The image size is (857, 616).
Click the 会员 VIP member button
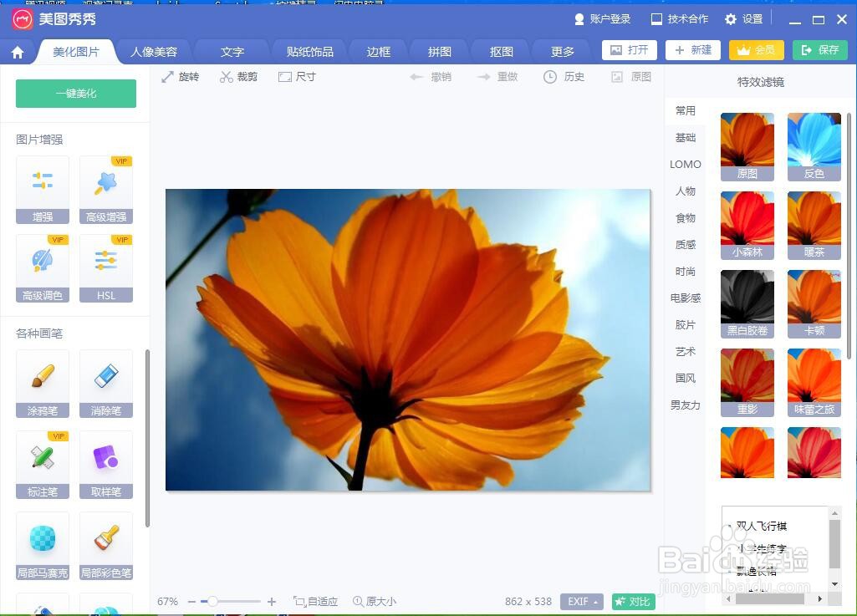pos(757,50)
